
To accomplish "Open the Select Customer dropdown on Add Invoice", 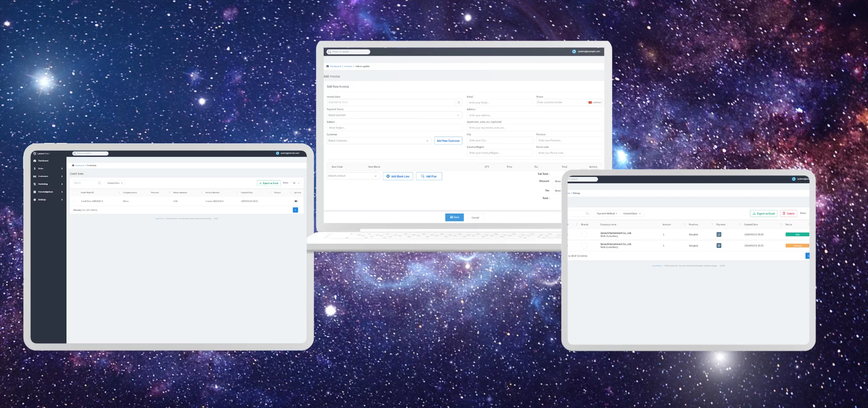I will pyautogui.click(x=379, y=141).
